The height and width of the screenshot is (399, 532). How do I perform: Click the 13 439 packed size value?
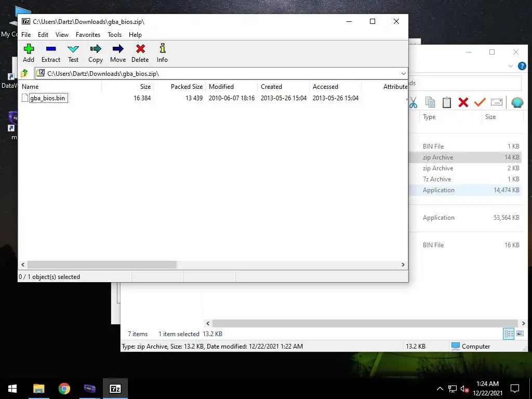[194, 98]
